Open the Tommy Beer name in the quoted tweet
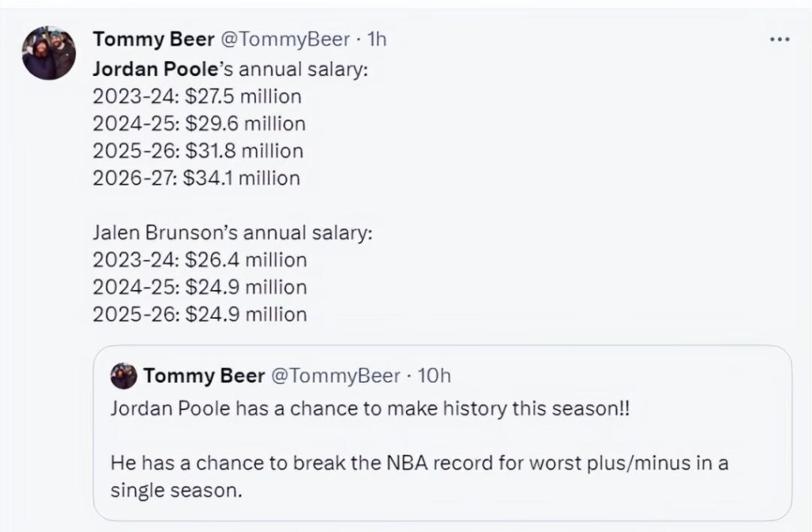Screen dimensions: 812x532 [x=204, y=376]
